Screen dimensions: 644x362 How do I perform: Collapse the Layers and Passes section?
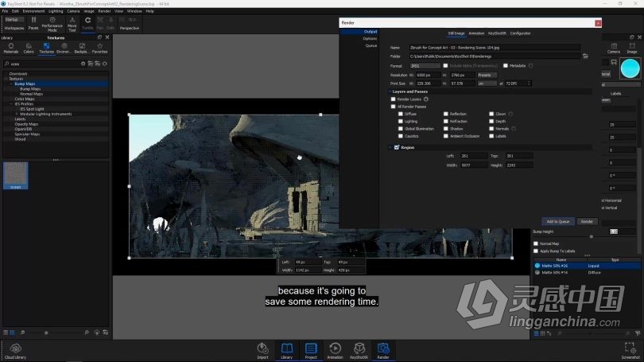[390, 91]
